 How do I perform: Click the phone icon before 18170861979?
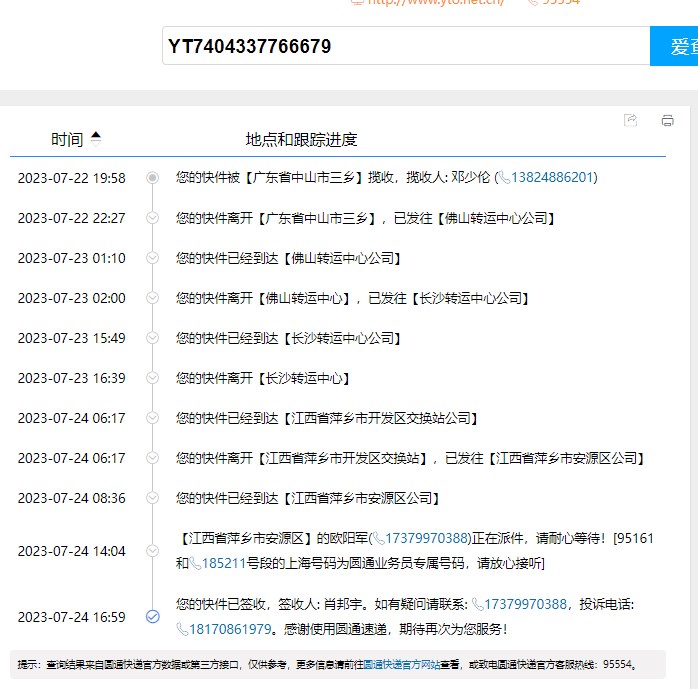coord(183,629)
